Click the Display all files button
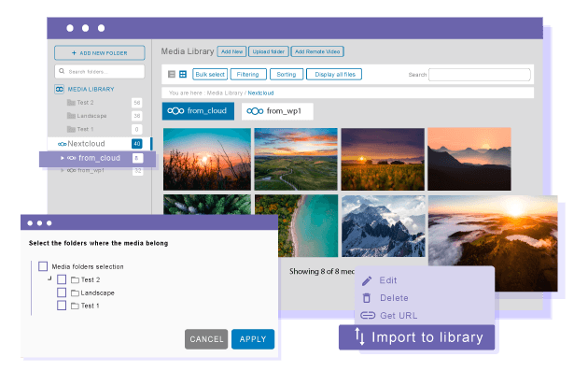Screen dimensions: 588x371 click(334, 75)
